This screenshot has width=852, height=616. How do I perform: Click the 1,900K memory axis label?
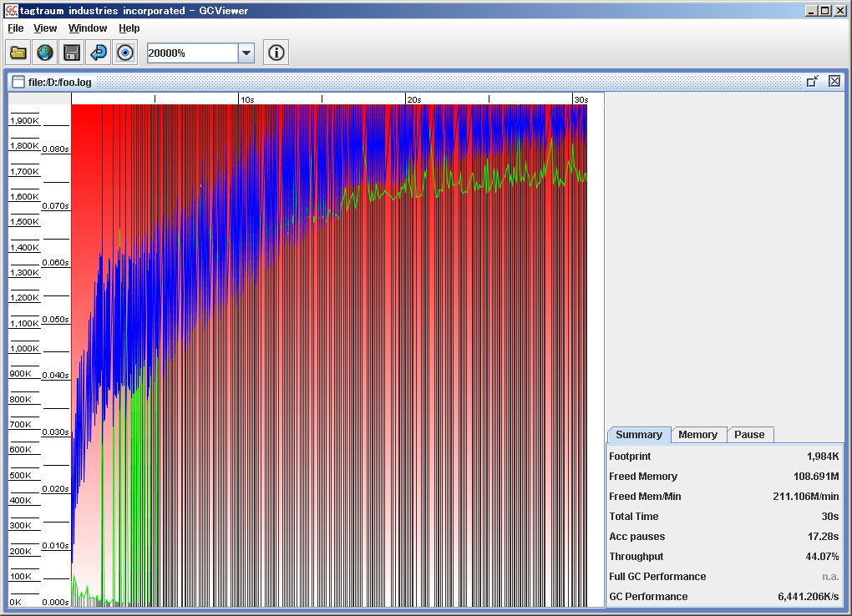pos(24,120)
